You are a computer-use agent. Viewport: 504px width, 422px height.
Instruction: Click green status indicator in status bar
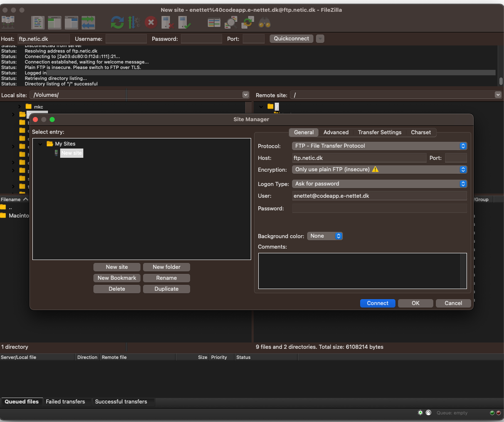pyautogui.click(x=492, y=413)
